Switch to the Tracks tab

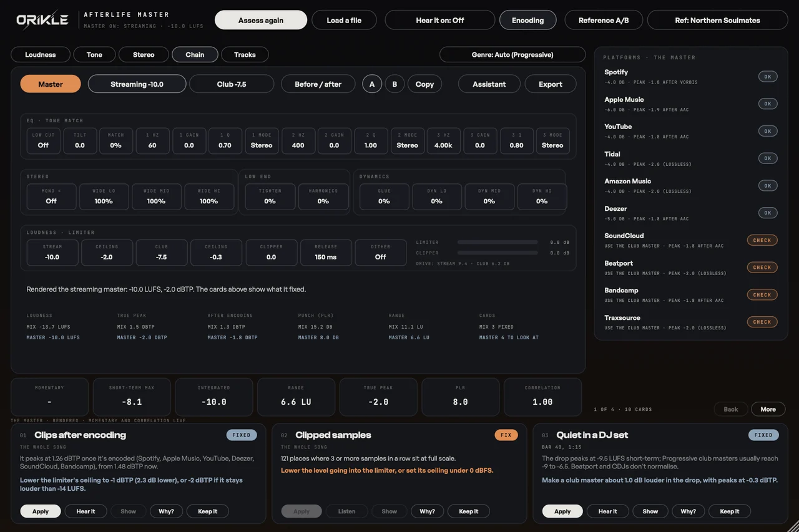(245, 55)
